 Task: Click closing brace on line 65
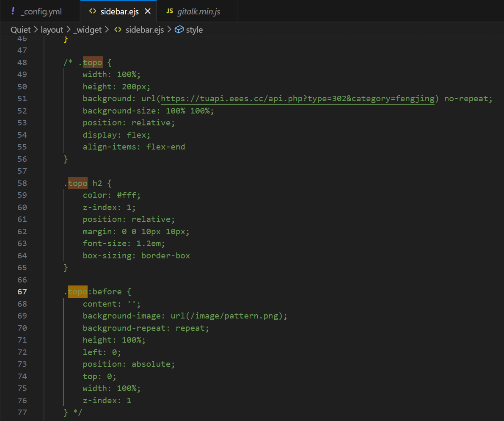tap(66, 267)
